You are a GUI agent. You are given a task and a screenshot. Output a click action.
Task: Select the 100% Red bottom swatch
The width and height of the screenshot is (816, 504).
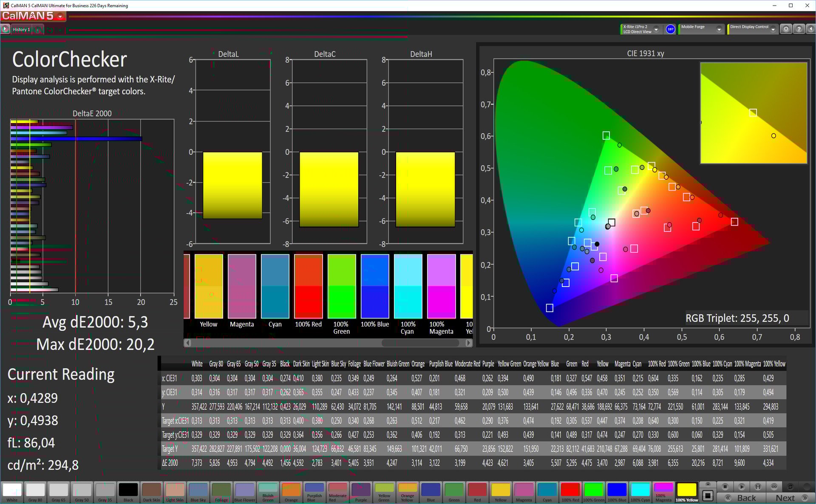tap(570, 493)
